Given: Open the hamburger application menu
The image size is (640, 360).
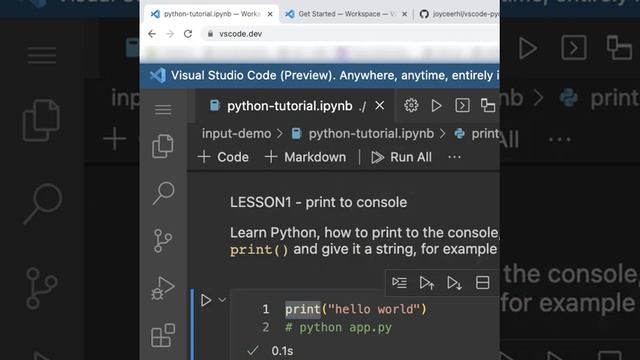Looking at the screenshot, I should click(163, 110).
